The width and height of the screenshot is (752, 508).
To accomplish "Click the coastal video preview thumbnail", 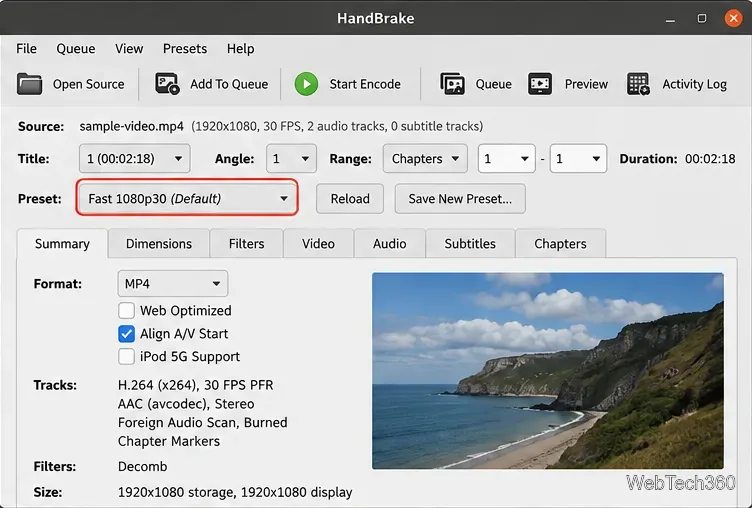I will point(548,371).
